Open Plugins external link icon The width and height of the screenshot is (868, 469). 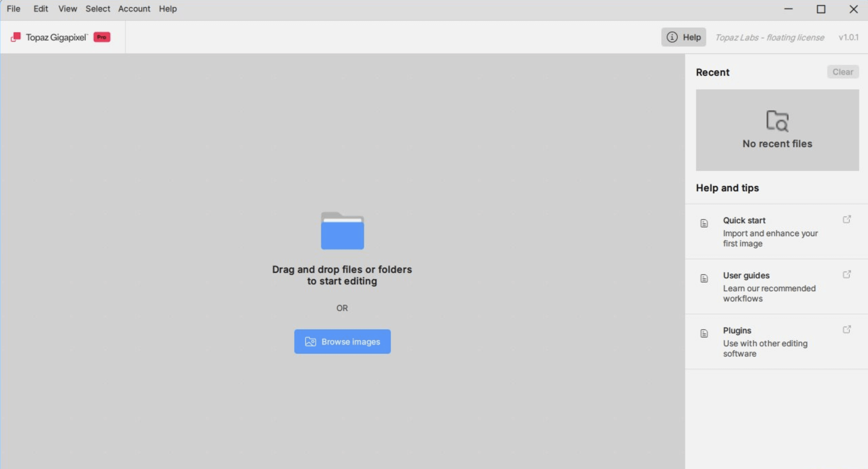846,330
